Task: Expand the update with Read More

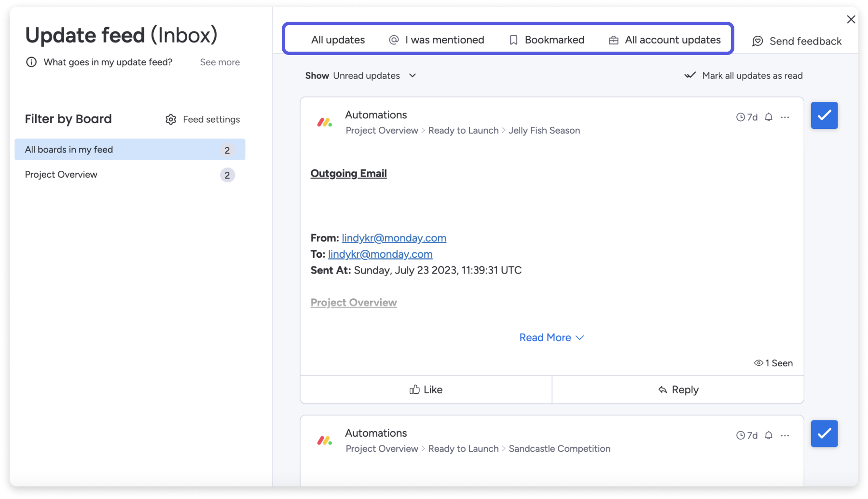Action: pos(551,337)
